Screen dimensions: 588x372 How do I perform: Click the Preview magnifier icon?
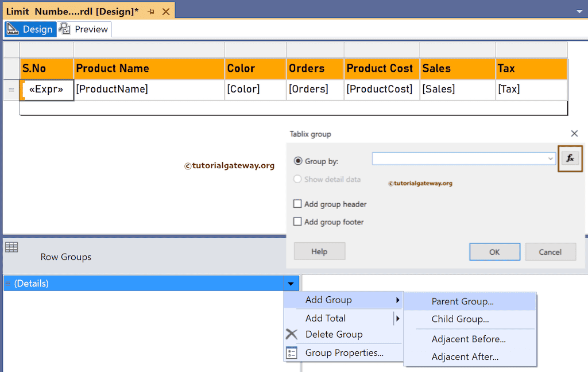[x=65, y=29]
